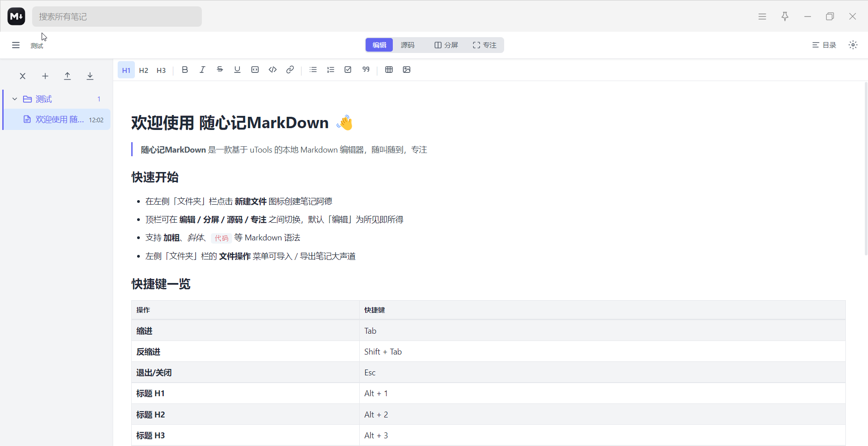Click the Alt + 3 cell
This screenshot has width=868, height=446.
tap(602, 435)
